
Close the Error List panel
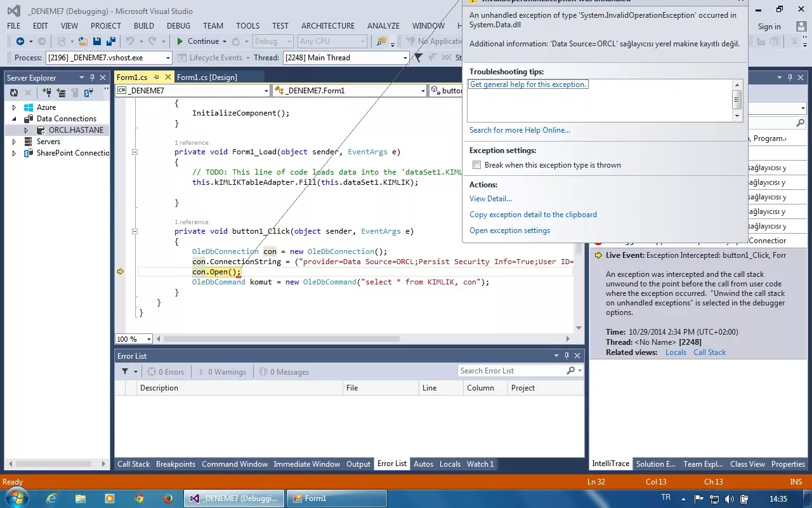[x=577, y=356]
